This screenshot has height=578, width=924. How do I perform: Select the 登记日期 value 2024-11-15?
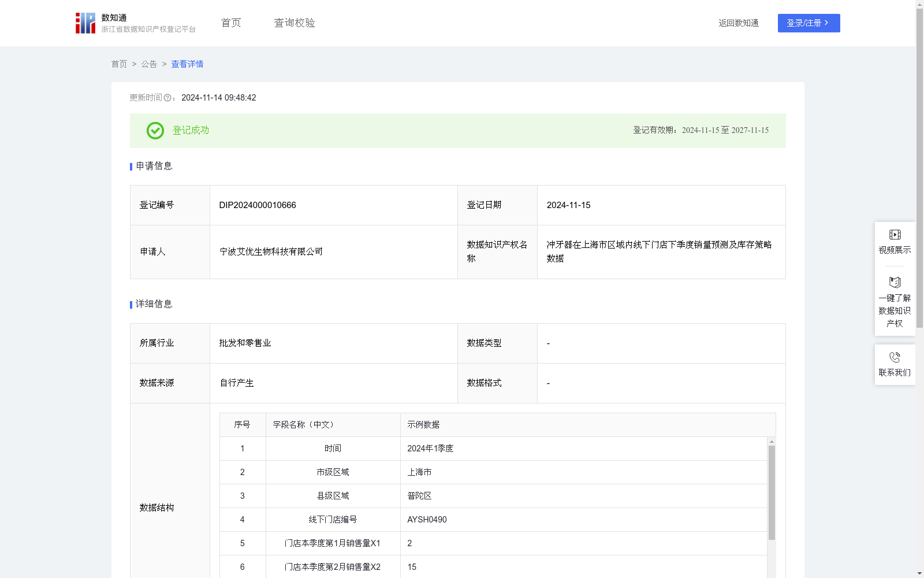568,205
